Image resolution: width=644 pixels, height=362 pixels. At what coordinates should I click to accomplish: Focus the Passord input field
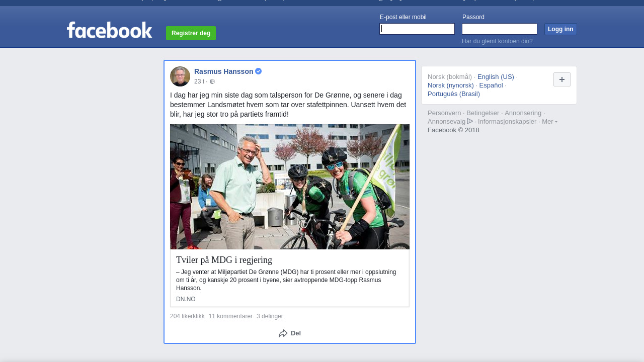click(x=500, y=29)
